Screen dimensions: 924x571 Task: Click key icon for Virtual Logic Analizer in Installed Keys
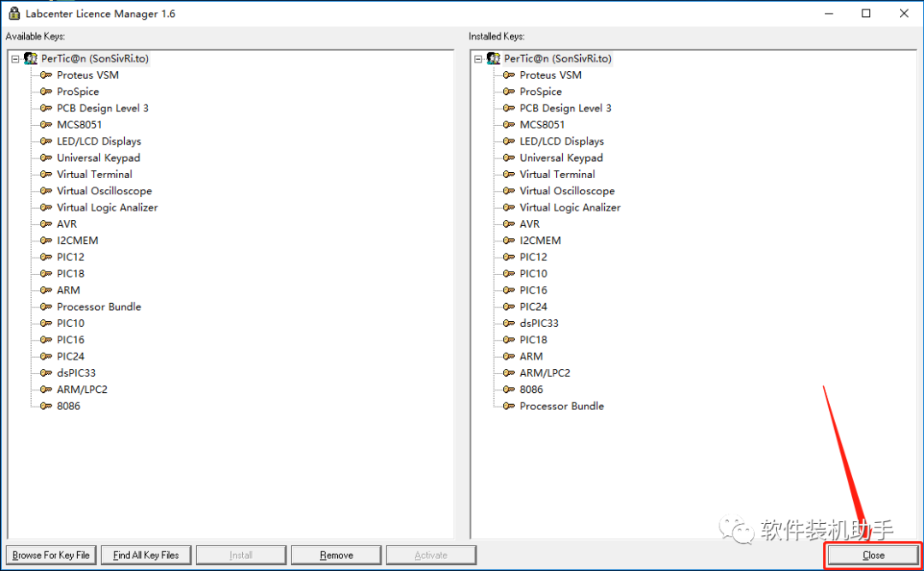pyautogui.click(x=508, y=207)
